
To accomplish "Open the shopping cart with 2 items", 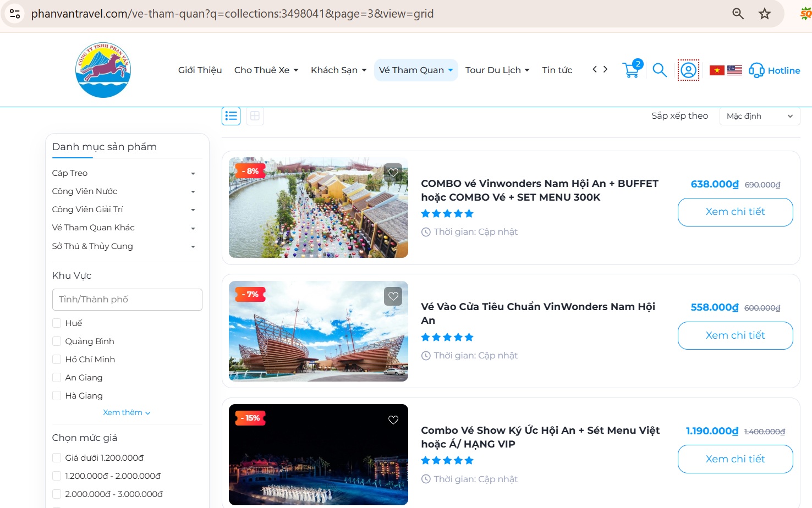I will (631, 70).
